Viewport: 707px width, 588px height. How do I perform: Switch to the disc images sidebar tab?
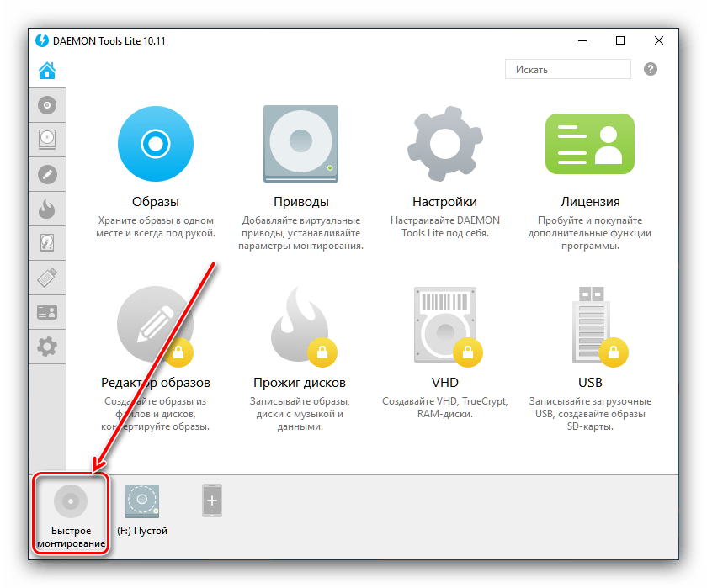tap(47, 106)
